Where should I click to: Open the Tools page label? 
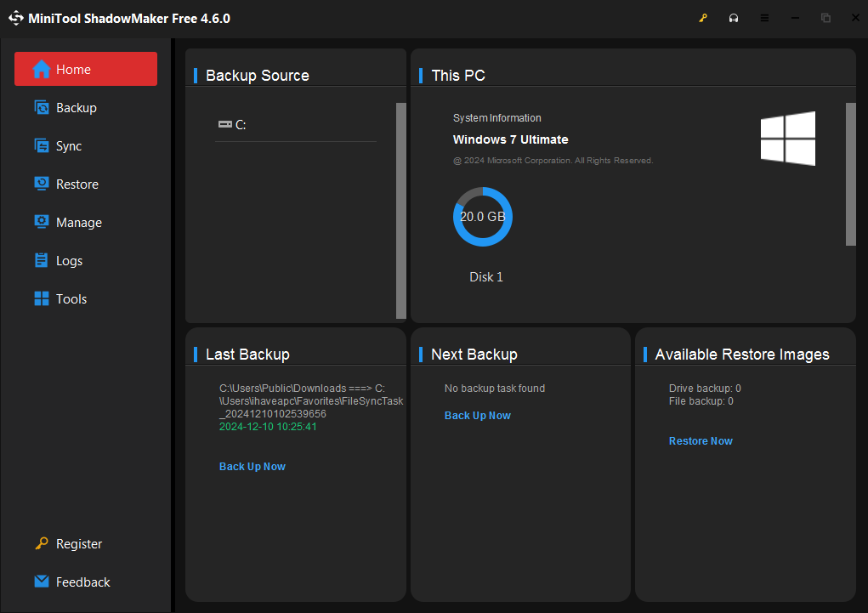point(71,299)
